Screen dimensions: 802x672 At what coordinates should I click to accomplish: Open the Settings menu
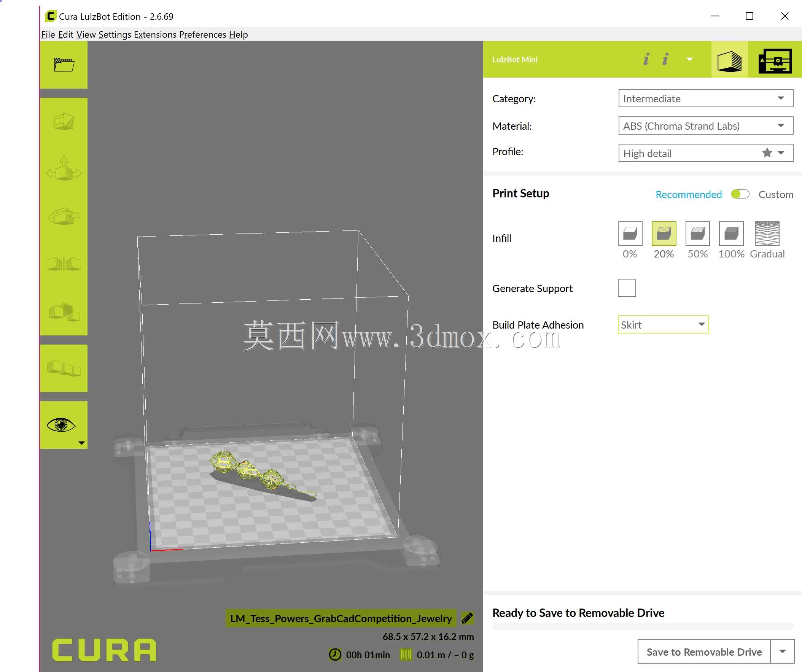(x=115, y=34)
